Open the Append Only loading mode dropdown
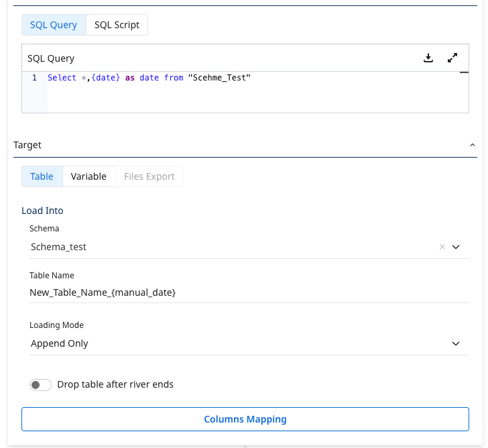This screenshot has width=488, height=448. pos(228,343)
